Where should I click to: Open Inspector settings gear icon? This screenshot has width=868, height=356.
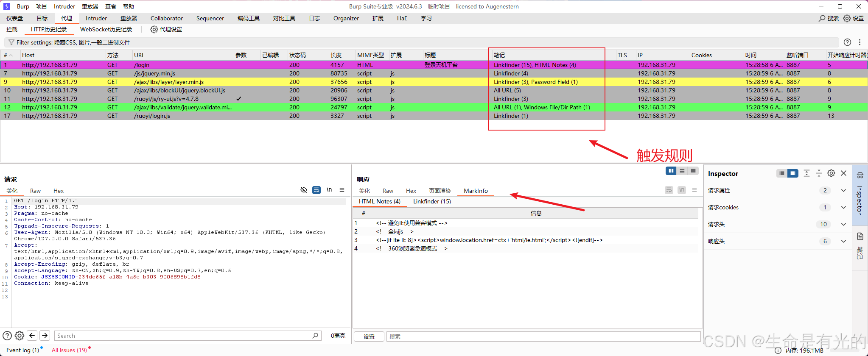pyautogui.click(x=831, y=173)
